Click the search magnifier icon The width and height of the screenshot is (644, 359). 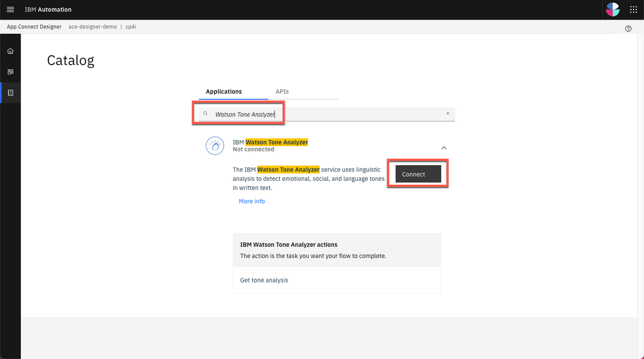click(x=205, y=114)
